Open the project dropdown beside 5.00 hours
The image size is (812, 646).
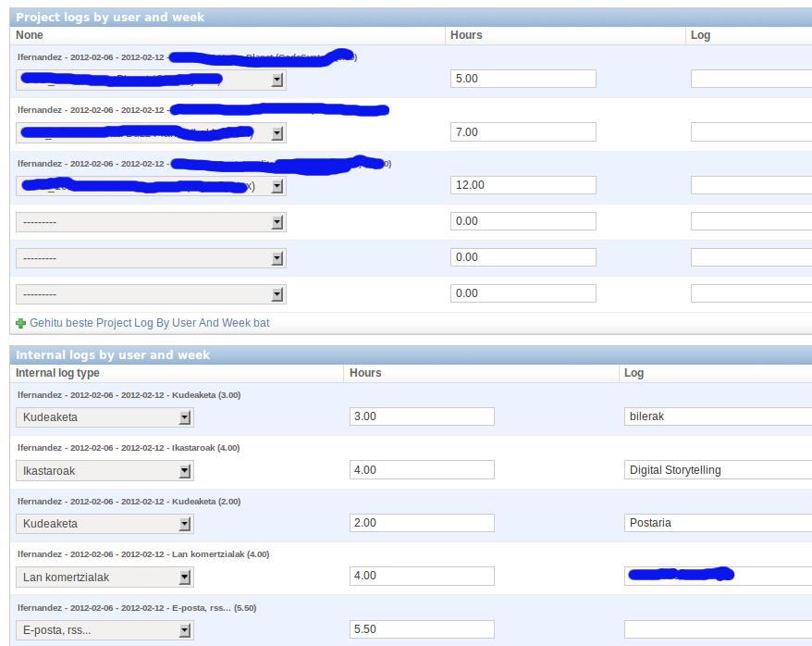tap(152, 80)
